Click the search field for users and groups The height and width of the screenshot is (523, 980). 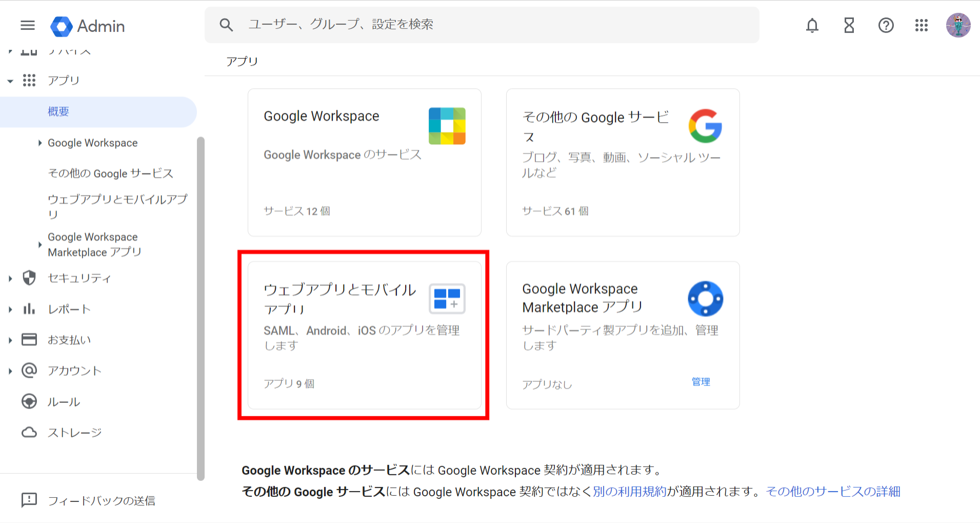point(482,25)
